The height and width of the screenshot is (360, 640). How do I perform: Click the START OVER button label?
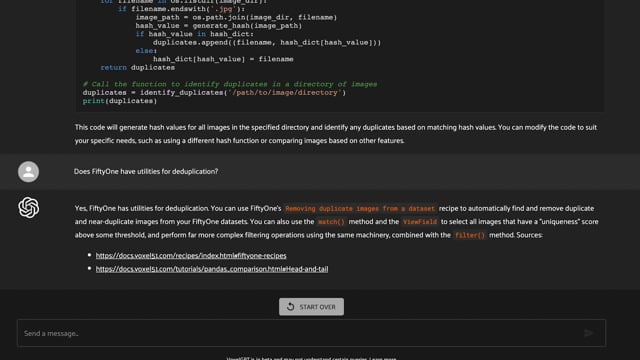coord(317,307)
